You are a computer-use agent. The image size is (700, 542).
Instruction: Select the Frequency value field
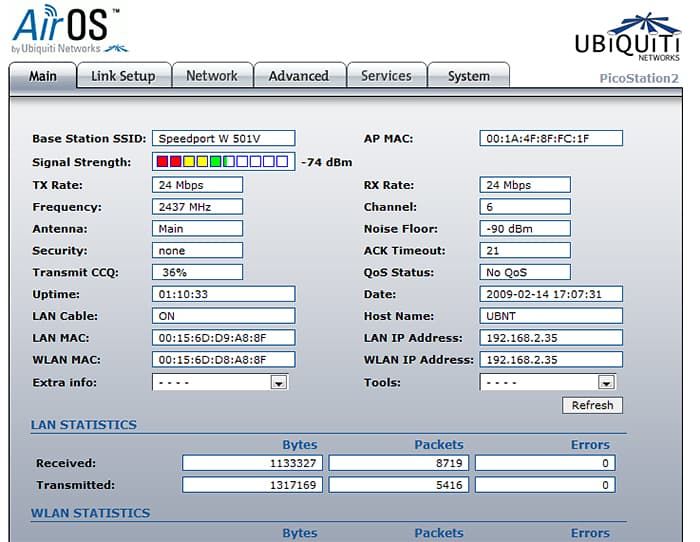[x=197, y=207]
